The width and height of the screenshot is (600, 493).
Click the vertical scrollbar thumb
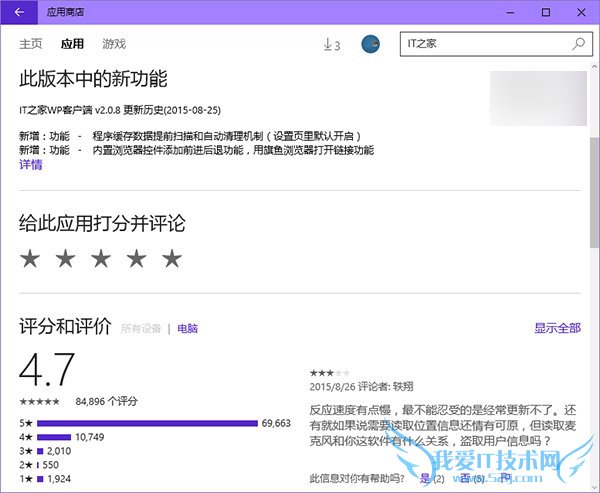[594, 192]
